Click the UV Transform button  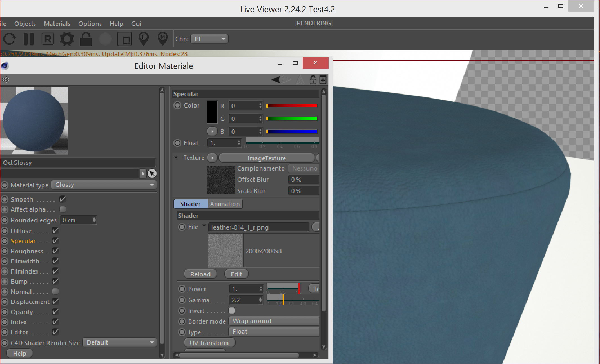click(209, 343)
